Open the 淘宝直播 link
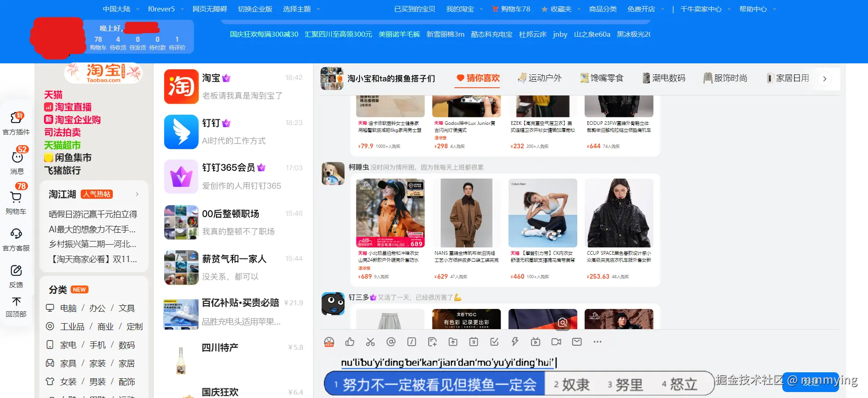The height and width of the screenshot is (398, 868). point(68,107)
